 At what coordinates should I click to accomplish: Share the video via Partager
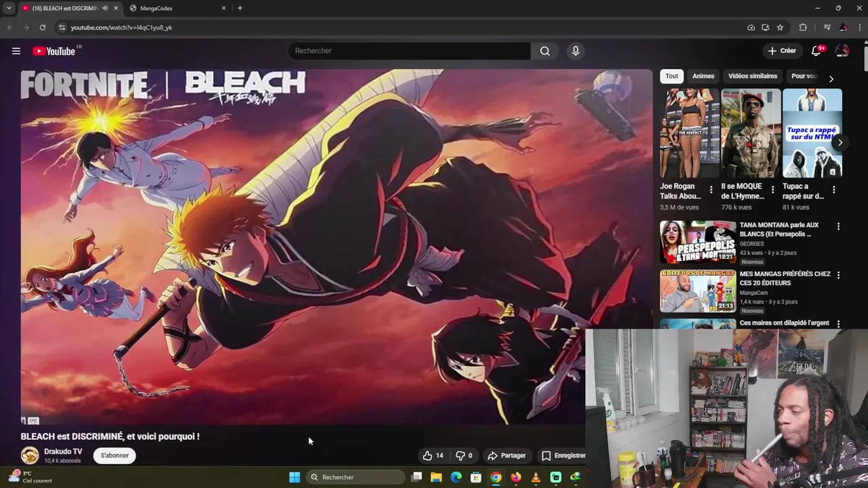(x=507, y=455)
